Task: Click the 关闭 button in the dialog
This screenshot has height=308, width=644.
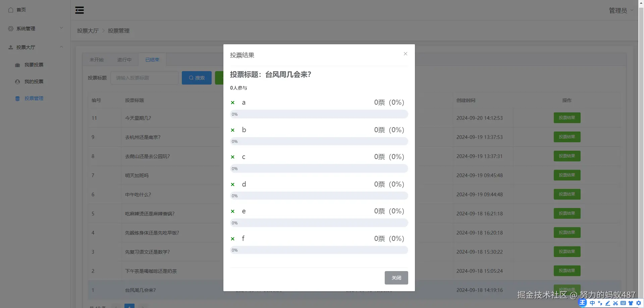Action: pyautogui.click(x=396, y=278)
